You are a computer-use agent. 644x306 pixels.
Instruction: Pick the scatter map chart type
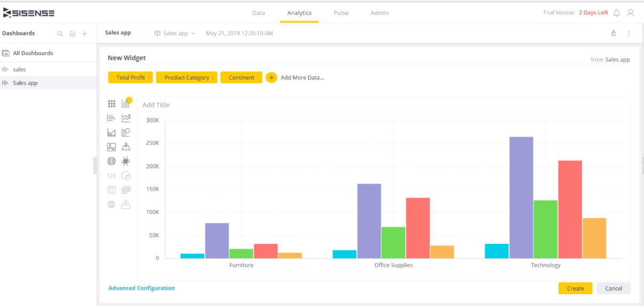pos(126,147)
